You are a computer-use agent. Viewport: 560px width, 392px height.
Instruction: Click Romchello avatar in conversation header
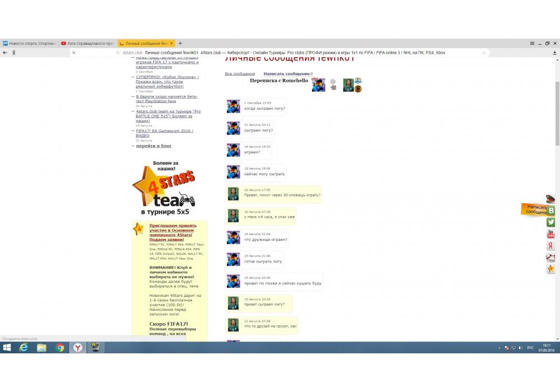pos(348,85)
